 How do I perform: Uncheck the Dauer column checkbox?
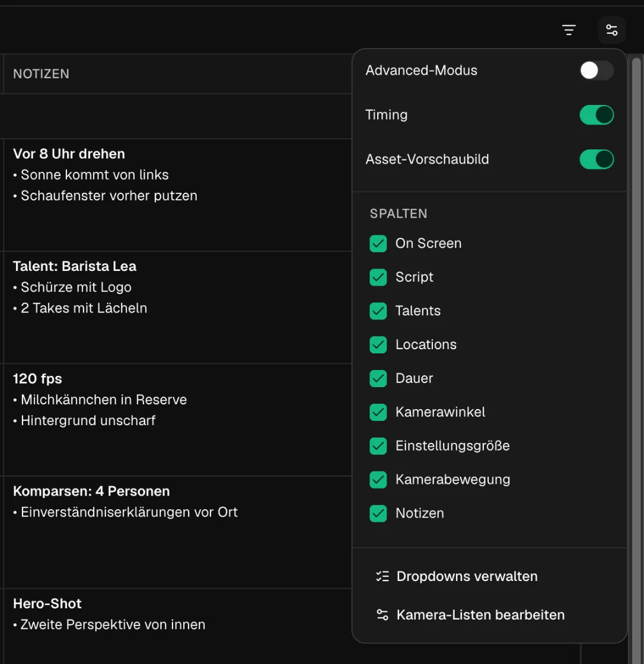pos(378,379)
